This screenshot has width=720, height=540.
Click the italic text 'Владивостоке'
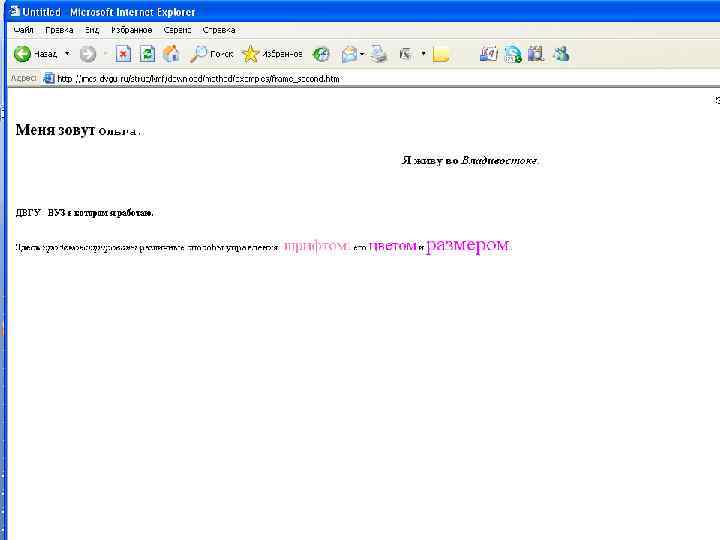click(499, 160)
